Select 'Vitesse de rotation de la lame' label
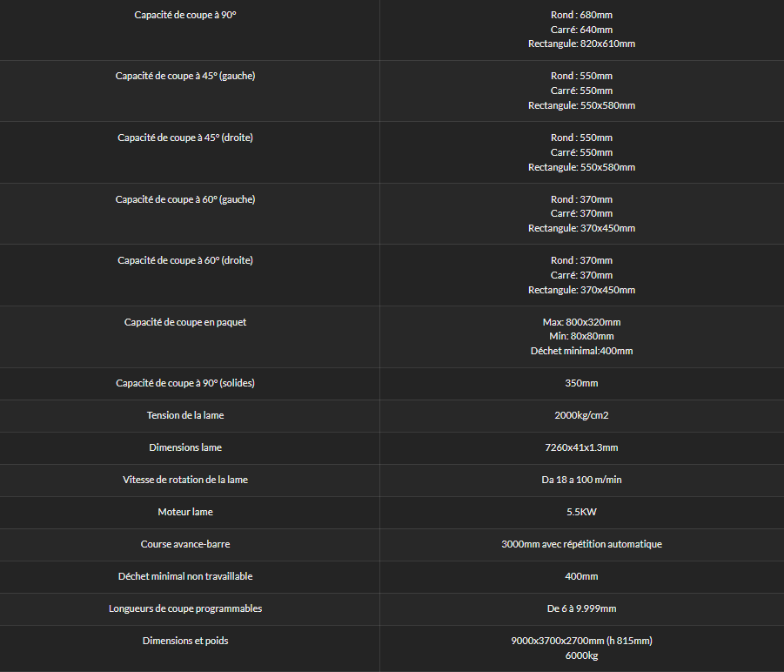 [185, 480]
